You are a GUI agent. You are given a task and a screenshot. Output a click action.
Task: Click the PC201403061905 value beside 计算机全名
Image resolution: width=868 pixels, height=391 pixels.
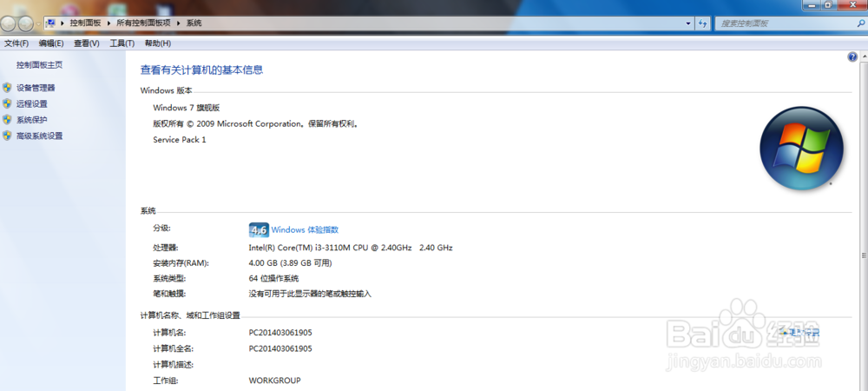pos(280,348)
